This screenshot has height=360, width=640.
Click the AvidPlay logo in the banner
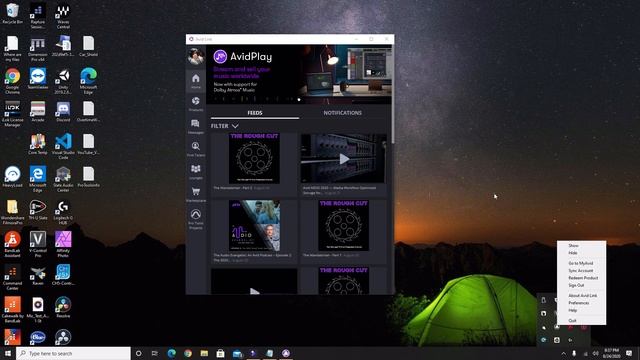coord(242,57)
